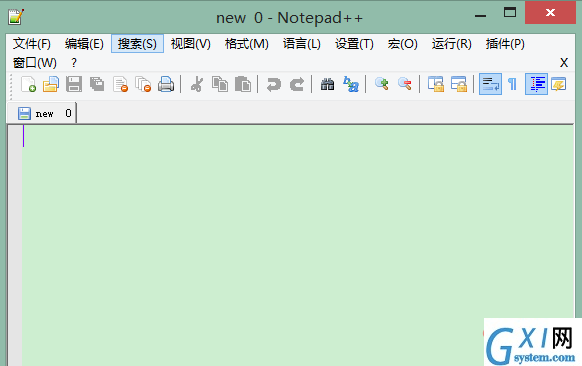
Task: Click user defined language icon
Action: pyautogui.click(x=559, y=84)
